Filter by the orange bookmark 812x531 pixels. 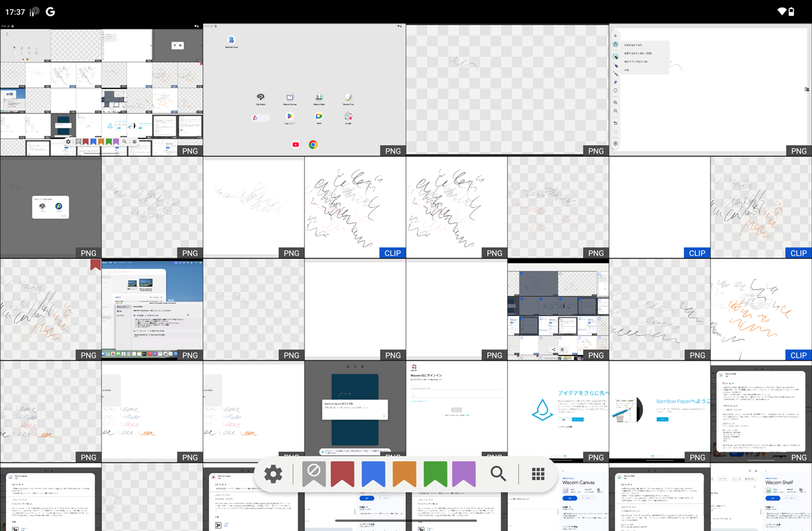tap(404, 474)
